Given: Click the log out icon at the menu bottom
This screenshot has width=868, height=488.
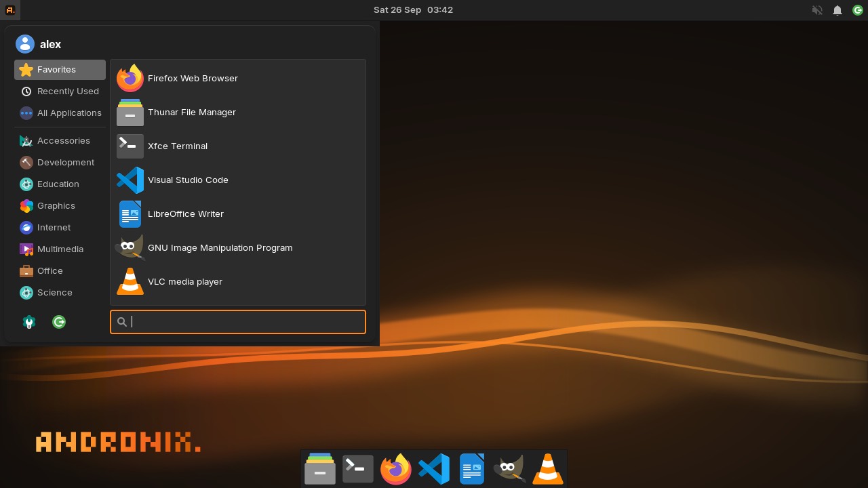Looking at the screenshot, I should 59,322.
